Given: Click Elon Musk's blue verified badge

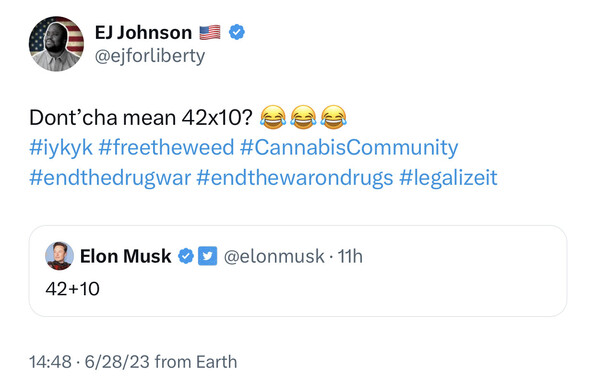Looking at the screenshot, I should 186,256.
